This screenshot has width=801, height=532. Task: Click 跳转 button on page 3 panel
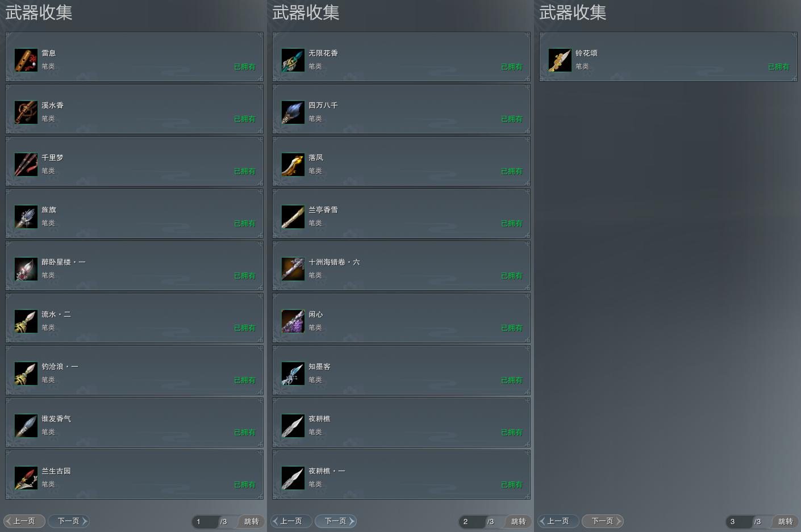(785, 521)
